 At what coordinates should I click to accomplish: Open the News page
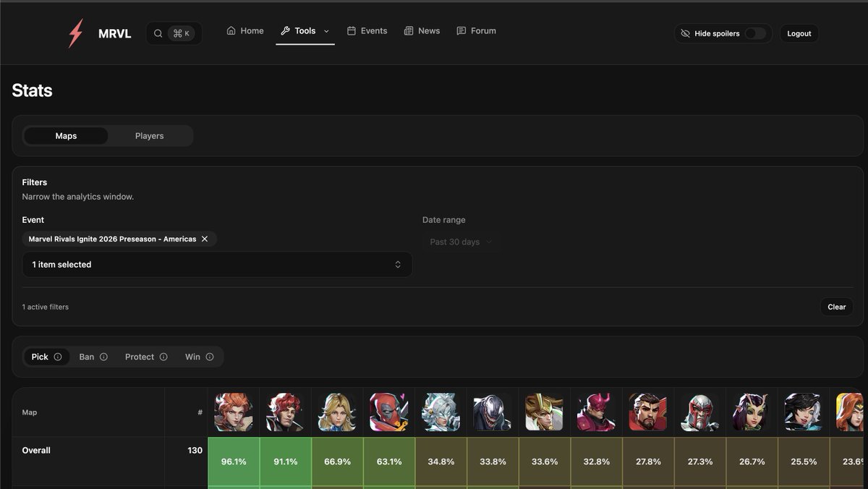tap(422, 31)
